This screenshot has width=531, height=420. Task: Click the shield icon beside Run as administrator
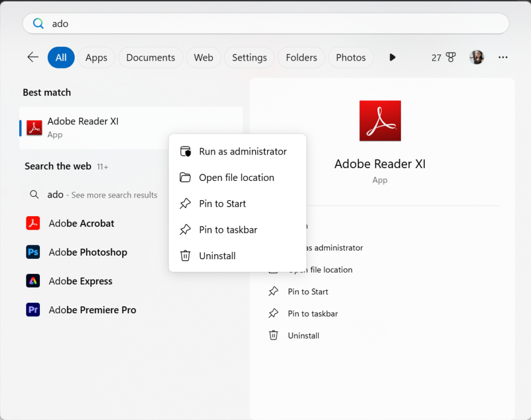185,151
